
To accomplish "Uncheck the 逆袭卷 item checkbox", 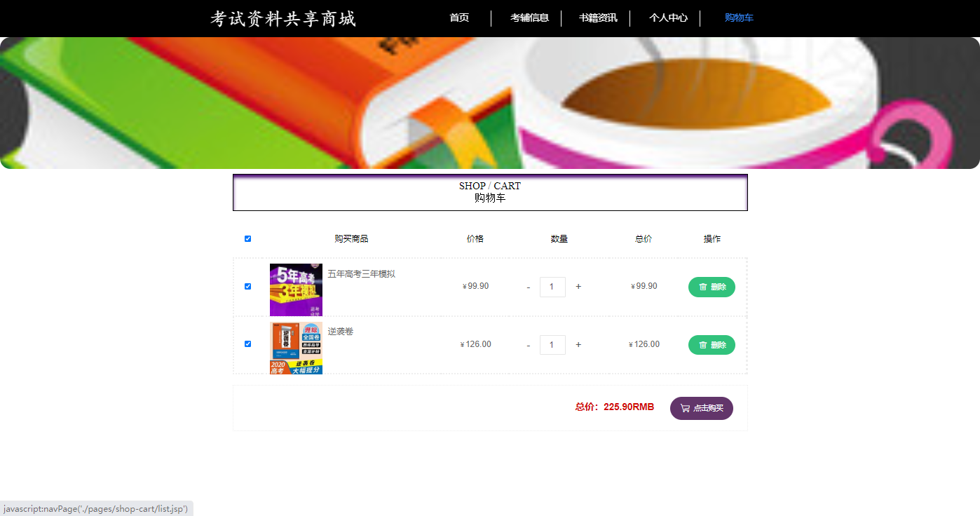I will [247, 344].
